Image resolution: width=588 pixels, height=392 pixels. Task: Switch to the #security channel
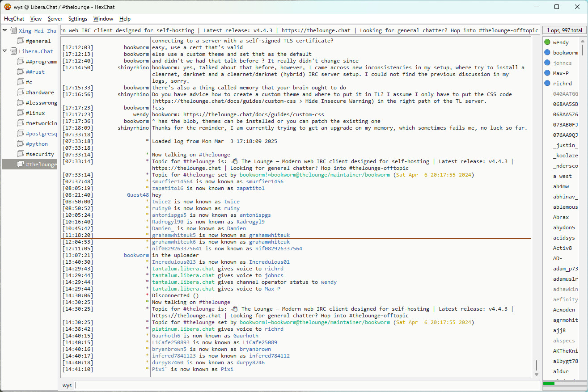(x=40, y=154)
